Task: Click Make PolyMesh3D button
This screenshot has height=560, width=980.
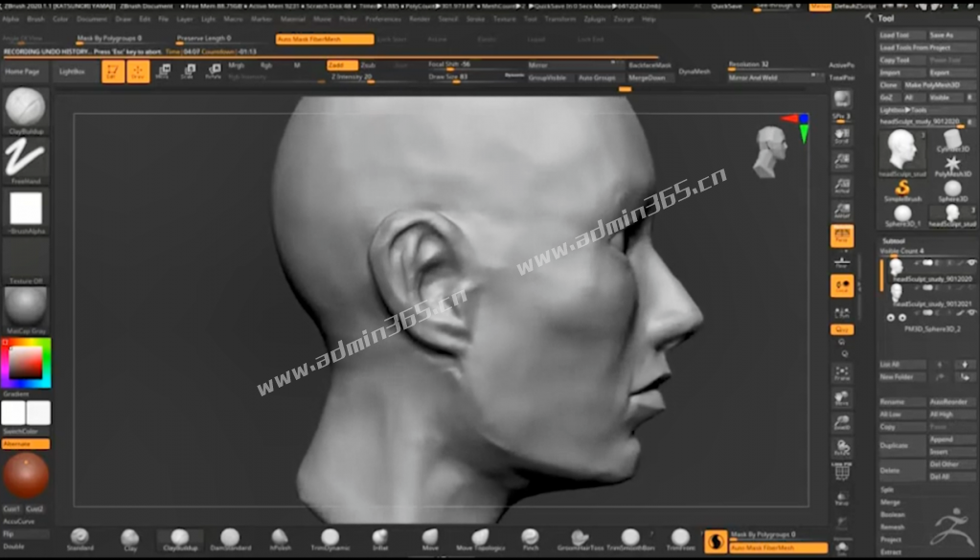Action: [x=938, y=85]
